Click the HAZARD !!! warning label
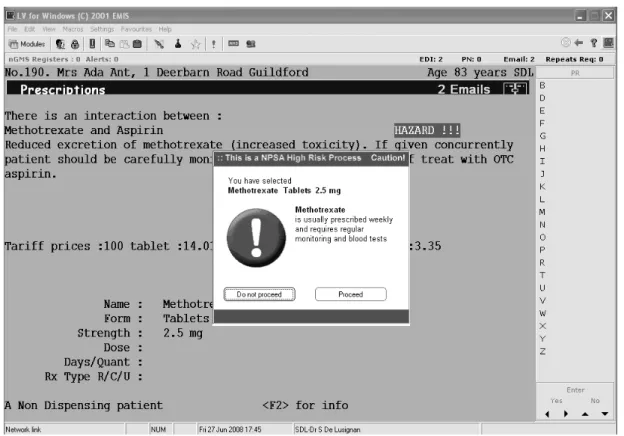 (x=427, y=130)
